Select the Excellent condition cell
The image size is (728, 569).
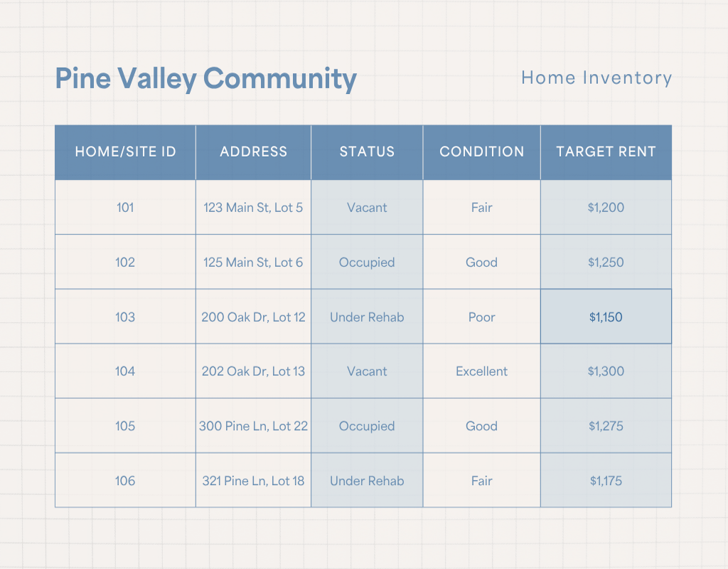[x=481, y=371]
